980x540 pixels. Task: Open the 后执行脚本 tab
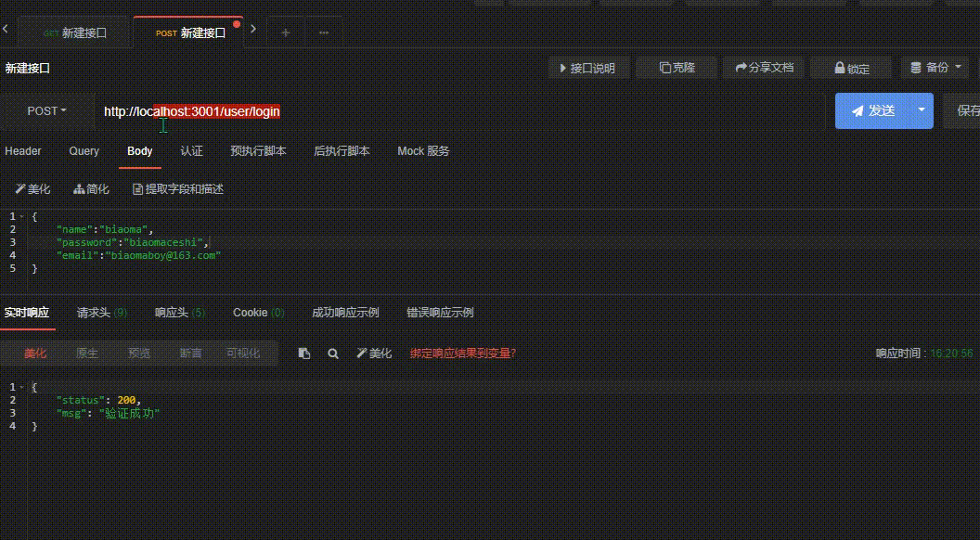click(342, 150)
